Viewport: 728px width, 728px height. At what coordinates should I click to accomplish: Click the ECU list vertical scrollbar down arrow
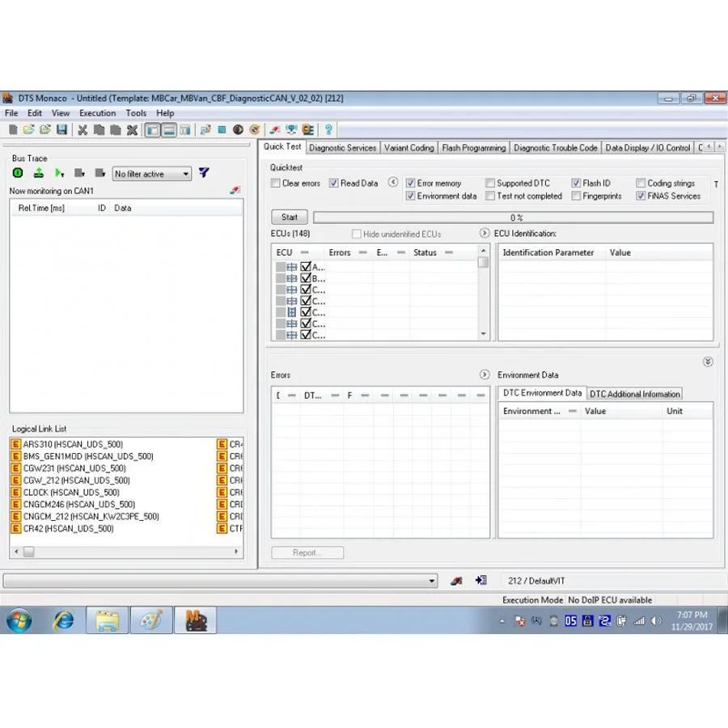[x=484, y=334]
